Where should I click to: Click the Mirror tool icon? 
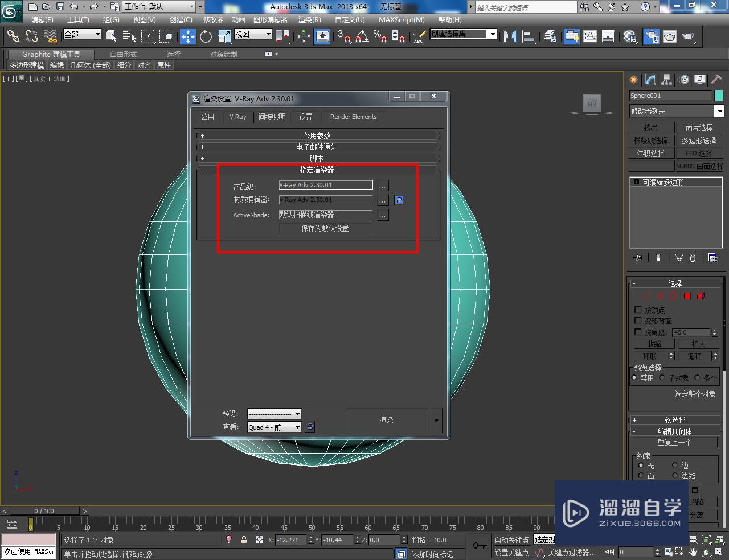[x=510, y=36]
